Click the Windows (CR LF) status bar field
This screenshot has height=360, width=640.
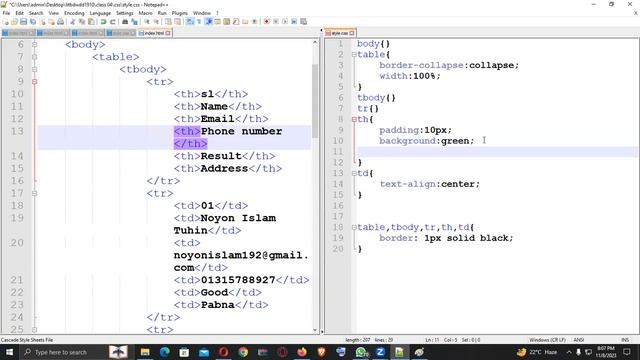pyautogui.click(x=547, y=340)
